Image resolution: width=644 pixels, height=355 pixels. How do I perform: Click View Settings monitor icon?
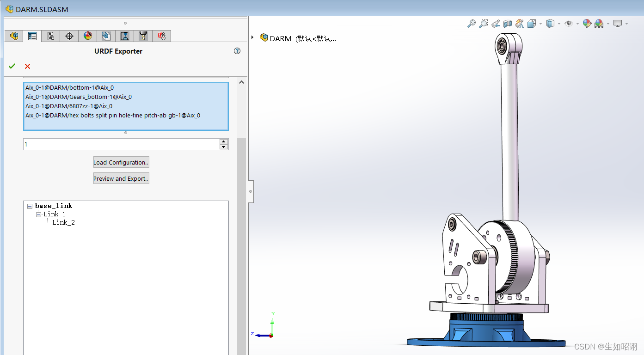618,24
